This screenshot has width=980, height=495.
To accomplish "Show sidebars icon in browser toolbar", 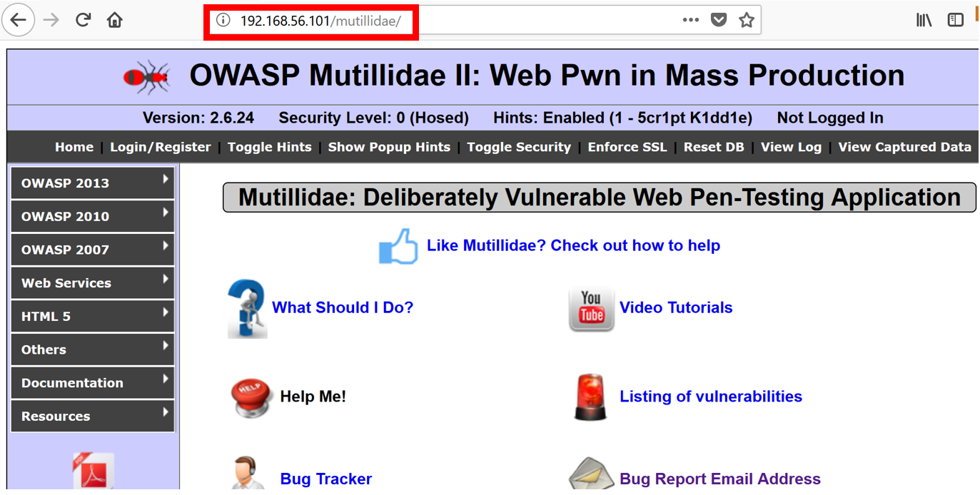I will 956,20.
